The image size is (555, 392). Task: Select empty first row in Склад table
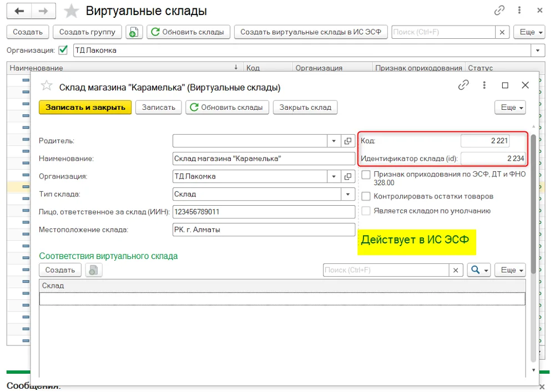click(282, 299)
